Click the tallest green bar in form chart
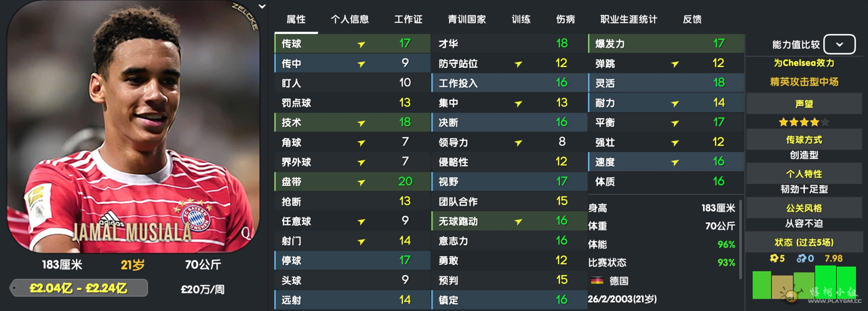 click(x=825, y=282)
